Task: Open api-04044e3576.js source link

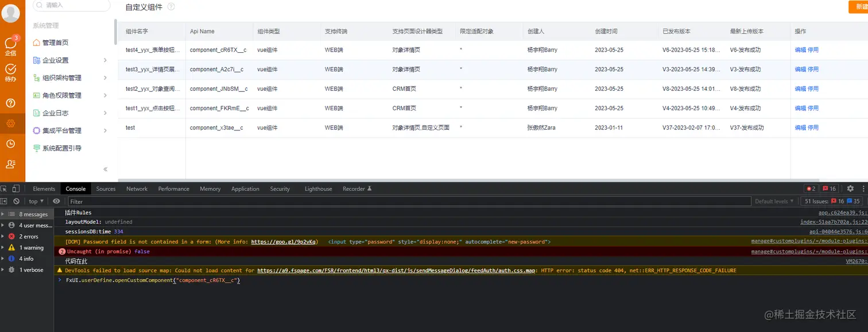Action: (838, 231)
